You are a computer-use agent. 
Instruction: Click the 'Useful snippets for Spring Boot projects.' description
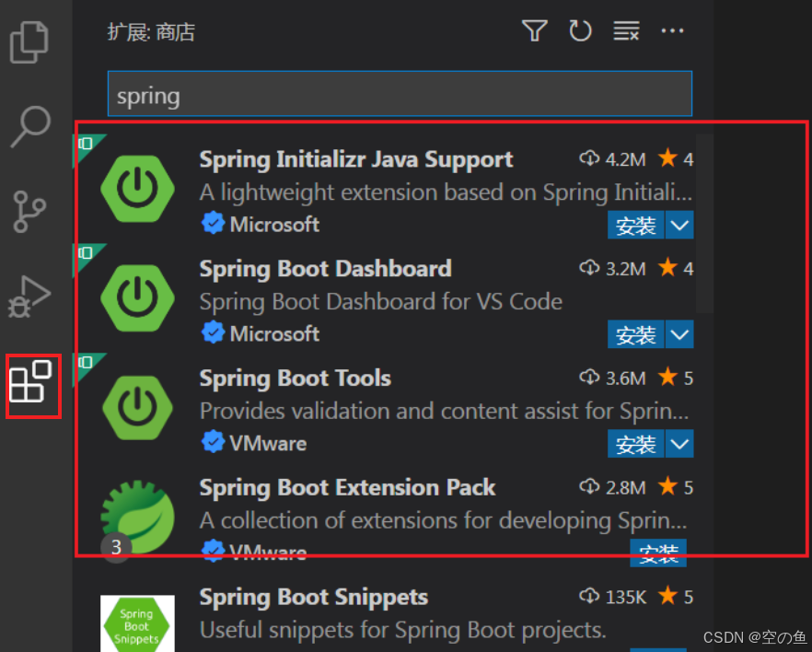[403, 630]
